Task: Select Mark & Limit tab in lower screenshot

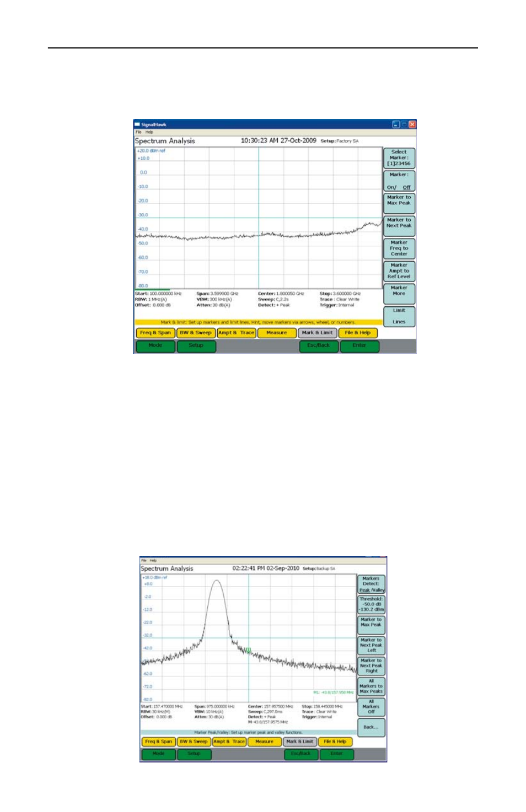Action: [300, 741]
